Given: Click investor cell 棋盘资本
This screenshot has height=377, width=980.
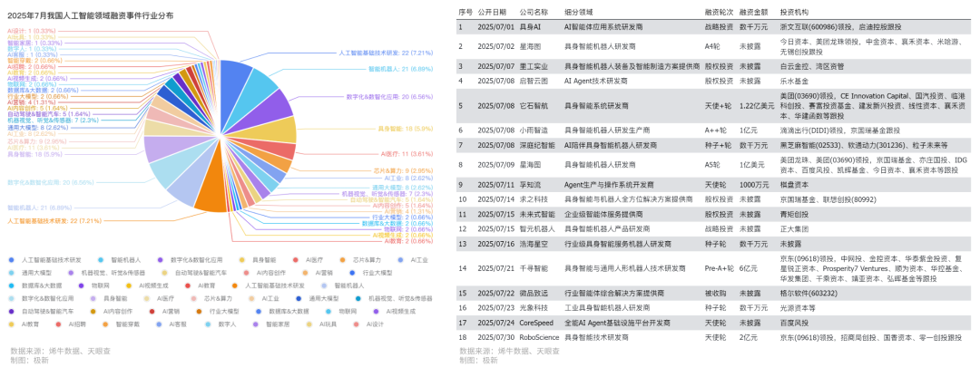Looking at the screenshot, I should 794,185.
